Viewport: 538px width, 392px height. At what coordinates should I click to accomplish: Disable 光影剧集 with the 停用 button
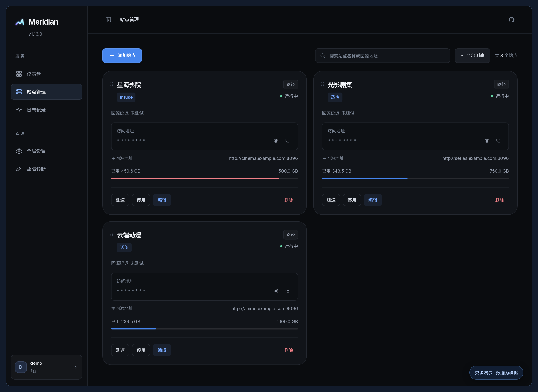click(x=352, y=200)
